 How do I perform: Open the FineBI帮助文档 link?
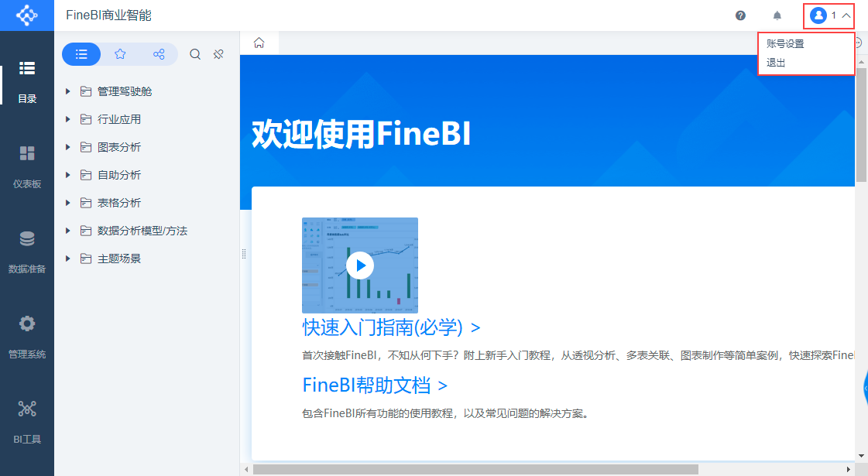point(375,385)
